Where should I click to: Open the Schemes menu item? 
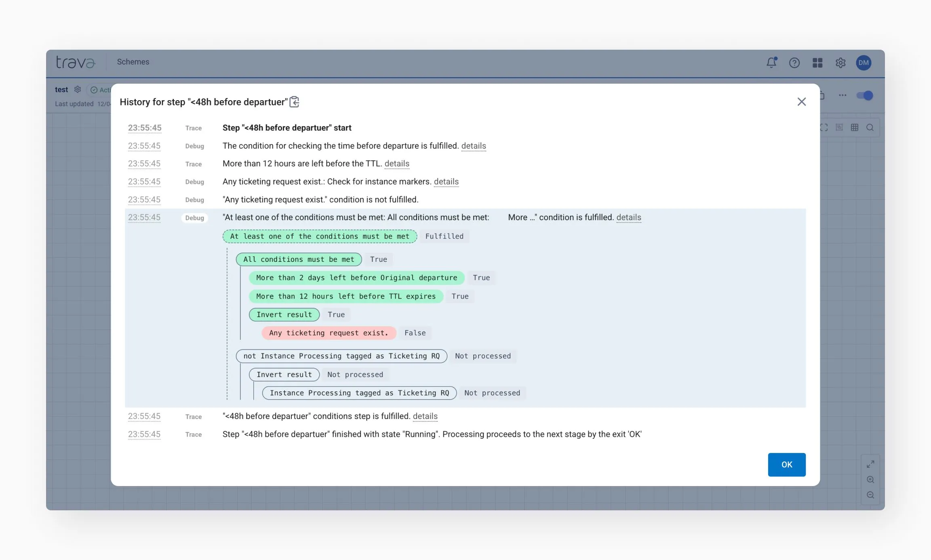(x=133, y=62)
